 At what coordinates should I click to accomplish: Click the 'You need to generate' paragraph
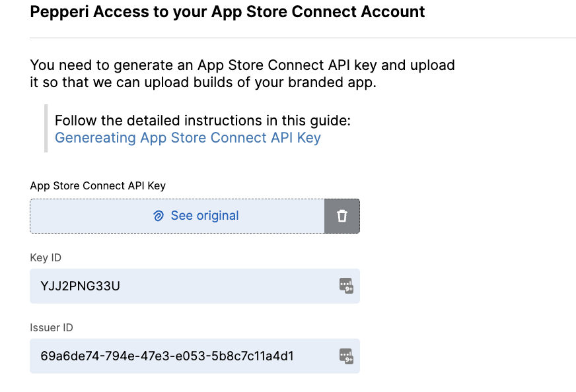coord(242,73)
